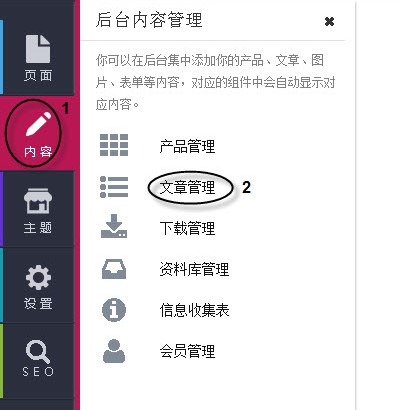Open the 主题 store icon
400x410 pixels.
(38, 201)
